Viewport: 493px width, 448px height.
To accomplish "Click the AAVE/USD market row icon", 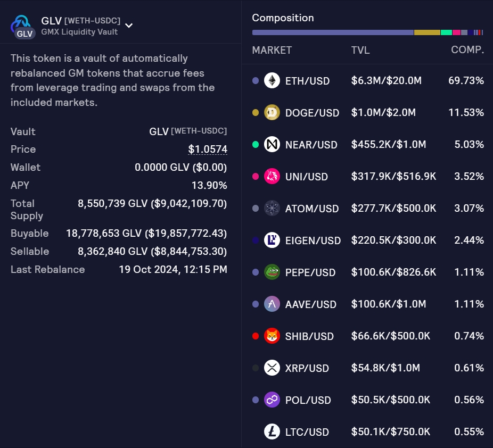I will pos(272,304).
